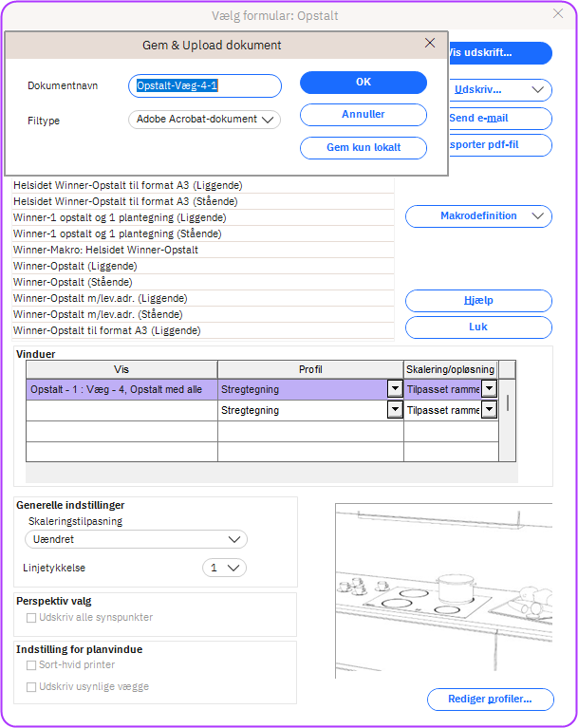Expand the Skaleringstilpasning Uændret combo box

tap(136, 539)
